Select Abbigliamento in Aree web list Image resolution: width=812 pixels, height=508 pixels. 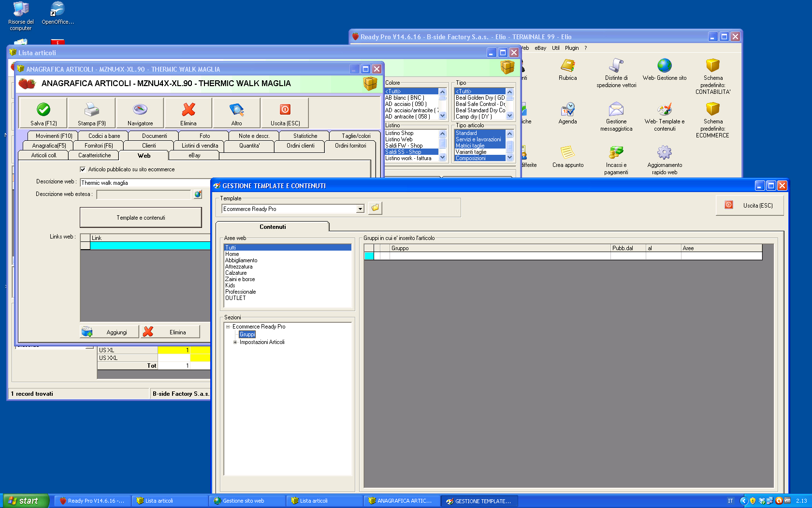pyautogui.click(x=241, y=260)
